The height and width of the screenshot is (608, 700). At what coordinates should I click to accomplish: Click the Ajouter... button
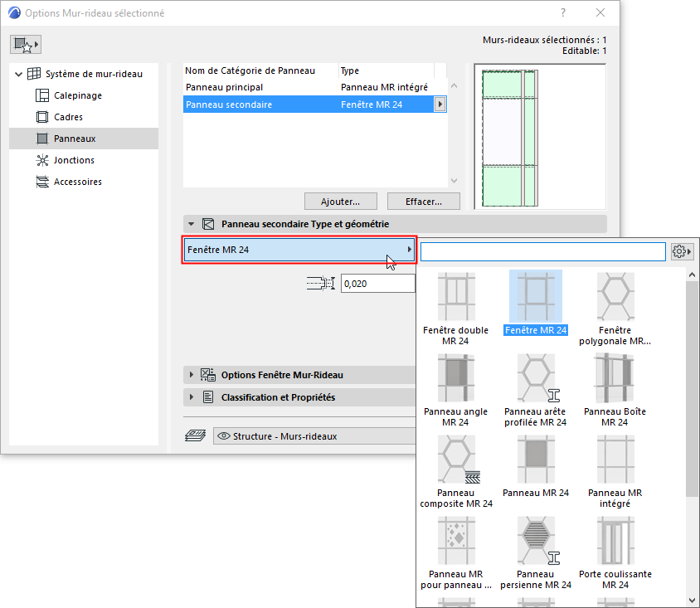click(341, 202)
